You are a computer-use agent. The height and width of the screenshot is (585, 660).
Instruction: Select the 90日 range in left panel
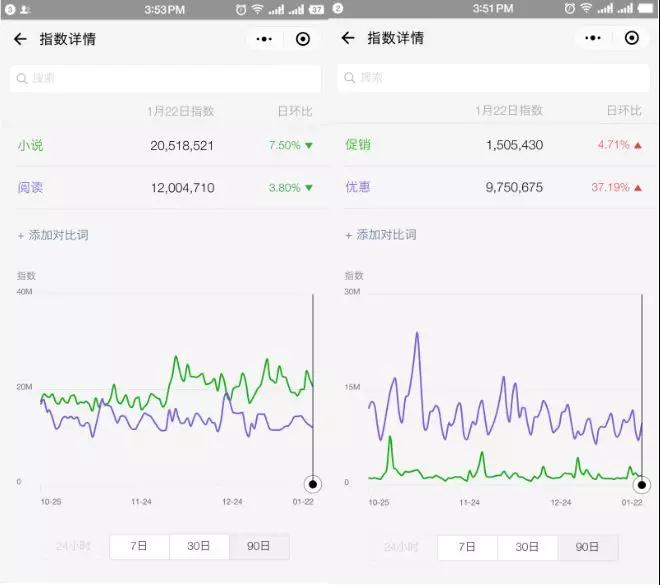259,546
